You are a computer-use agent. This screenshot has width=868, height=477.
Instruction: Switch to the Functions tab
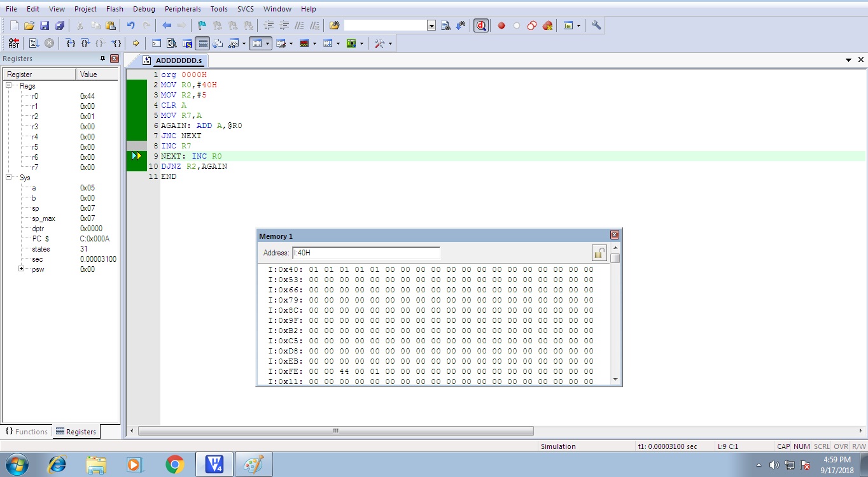pyautogui.click(x=27, y=431)
